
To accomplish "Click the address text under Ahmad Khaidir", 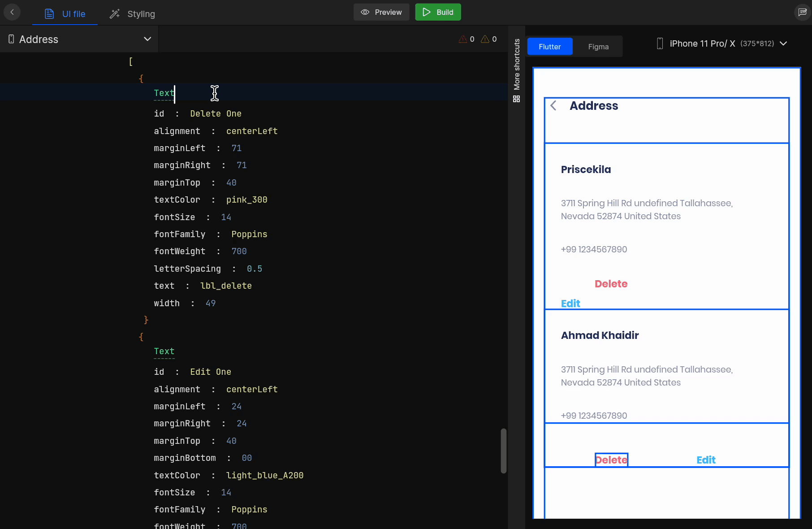I will [647, 376].
